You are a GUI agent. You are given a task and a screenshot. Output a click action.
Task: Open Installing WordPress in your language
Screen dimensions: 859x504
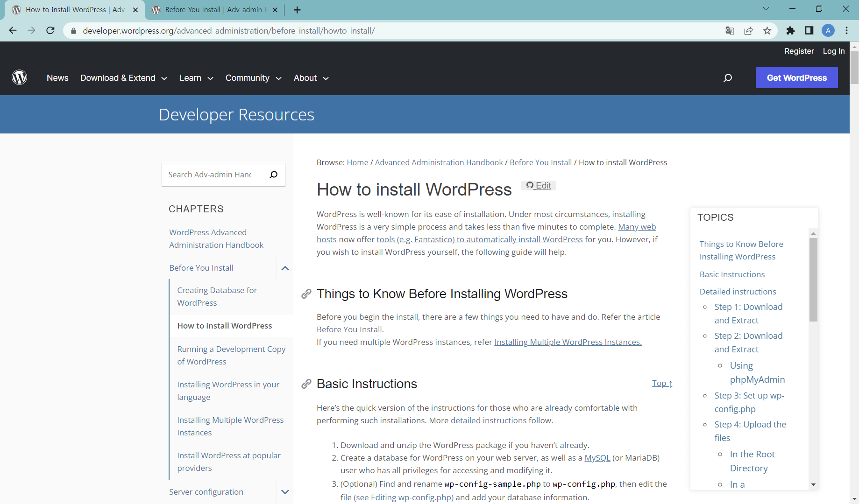tap(228, 391)
